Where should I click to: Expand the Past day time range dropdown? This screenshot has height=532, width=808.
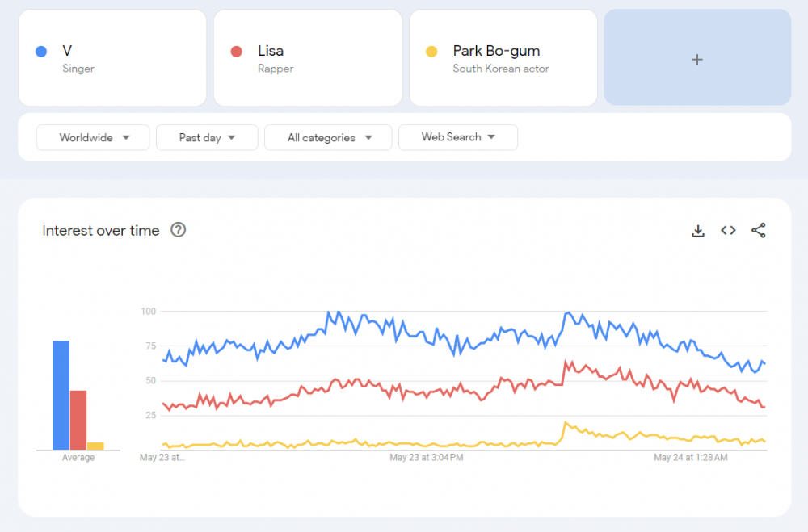(x=207, y=137)
